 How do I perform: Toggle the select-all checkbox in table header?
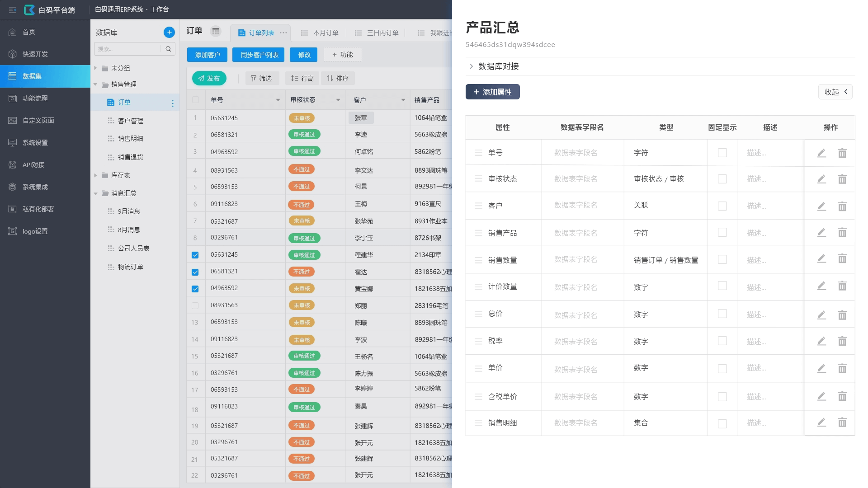coord(195,100)
